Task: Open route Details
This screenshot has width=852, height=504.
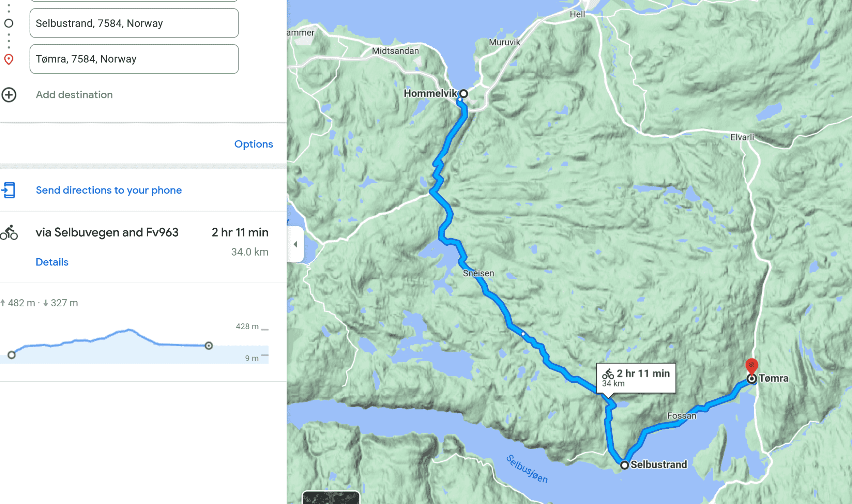Action: (x=52, y=262)
